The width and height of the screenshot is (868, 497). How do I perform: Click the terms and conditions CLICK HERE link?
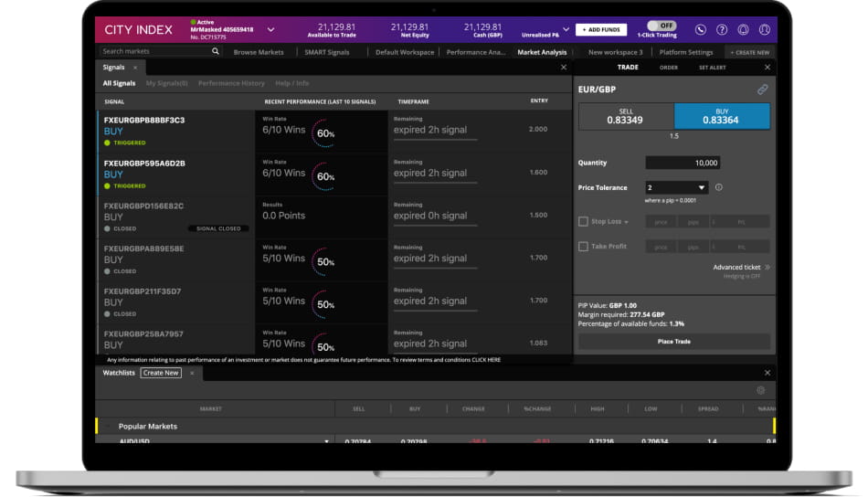coord(486,360)
